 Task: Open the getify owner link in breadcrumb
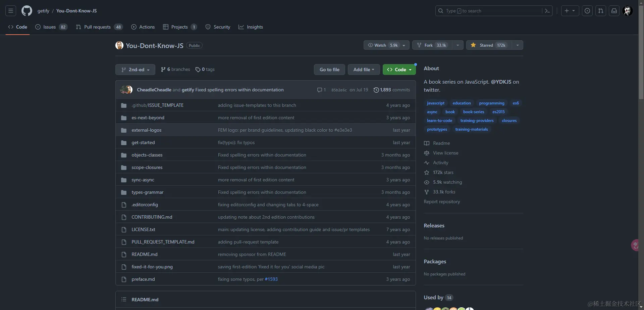43,11
